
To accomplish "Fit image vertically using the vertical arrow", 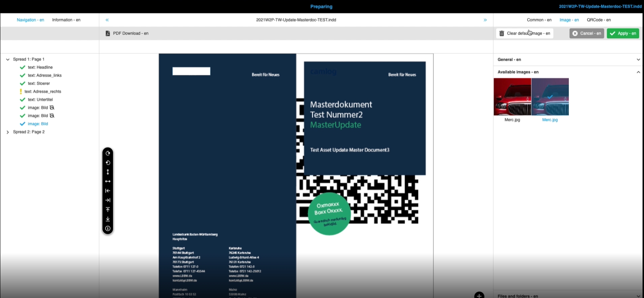I will pyautogui.click(x=108, y=172).
